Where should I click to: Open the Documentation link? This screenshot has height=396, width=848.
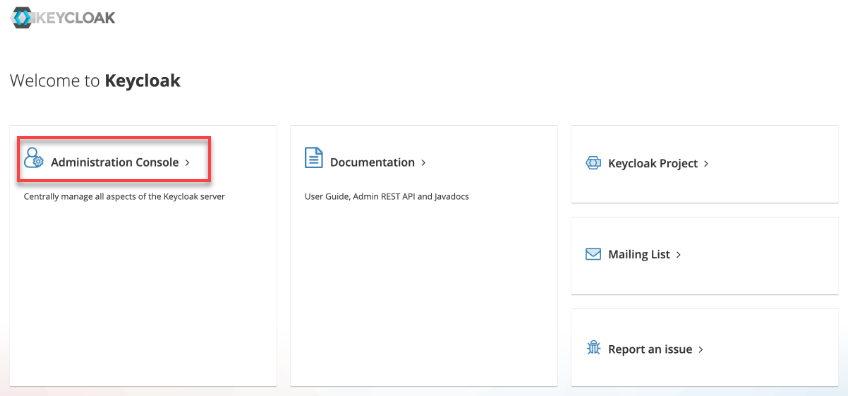pos(372,162)
